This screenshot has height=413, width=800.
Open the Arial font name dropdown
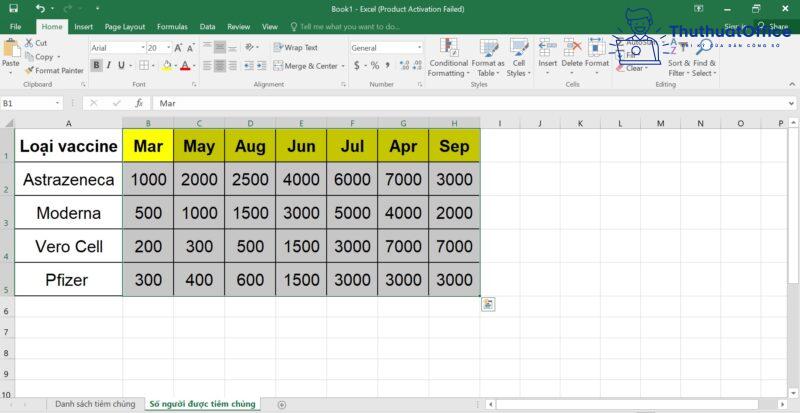click(143, 48)
